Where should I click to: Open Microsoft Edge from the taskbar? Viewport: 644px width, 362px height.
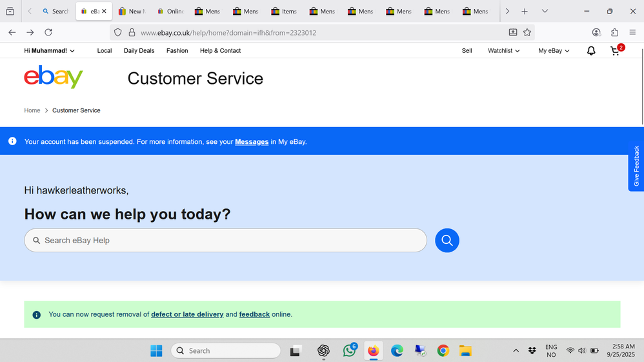click(x=397, y=351)
